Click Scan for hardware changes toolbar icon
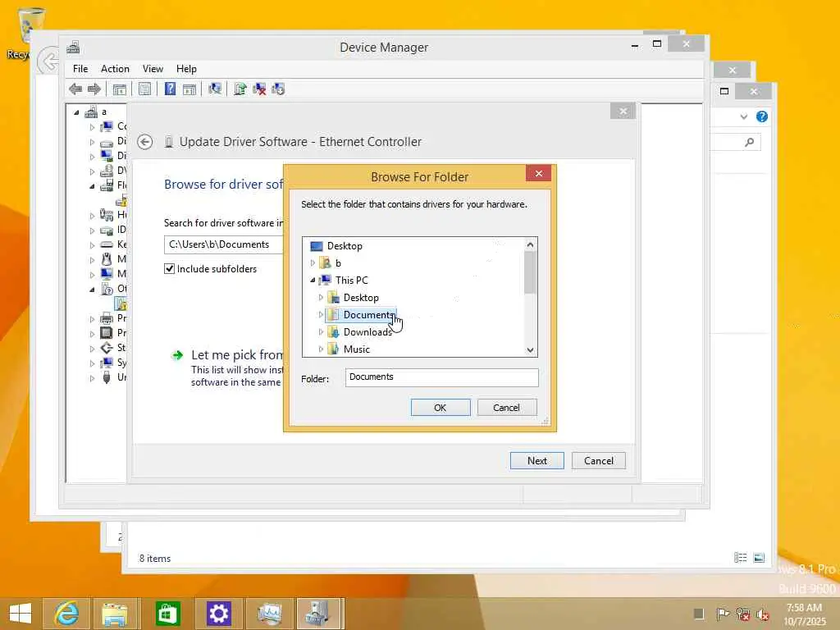Viewport: 840px width, 630px height. click(215, 89)
